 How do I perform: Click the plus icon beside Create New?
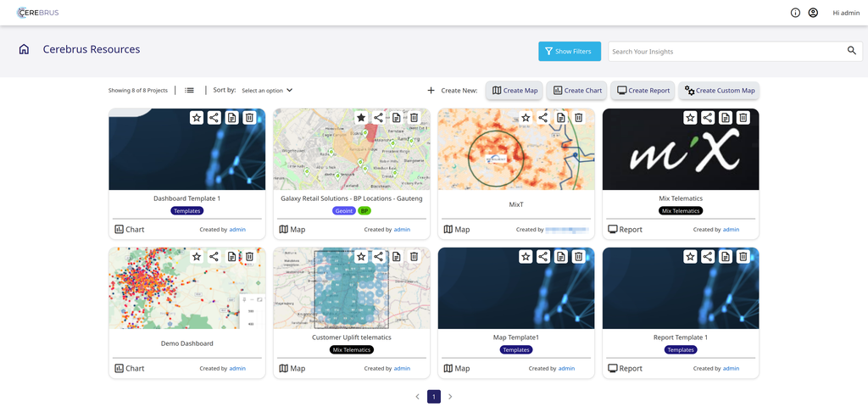[x=431, y=90]
